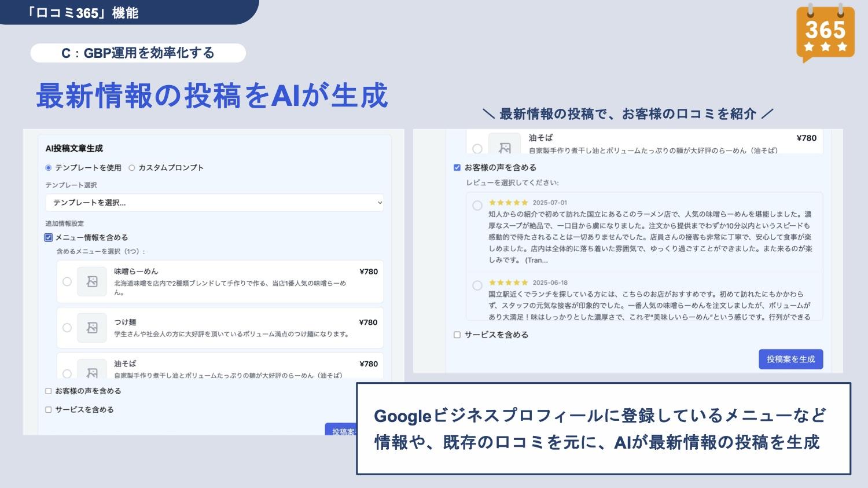Click the つけ麺 image placeholder icon
The height and width of the screenshot is (488, 868).
pyautogui.click(x=92, y=328)
